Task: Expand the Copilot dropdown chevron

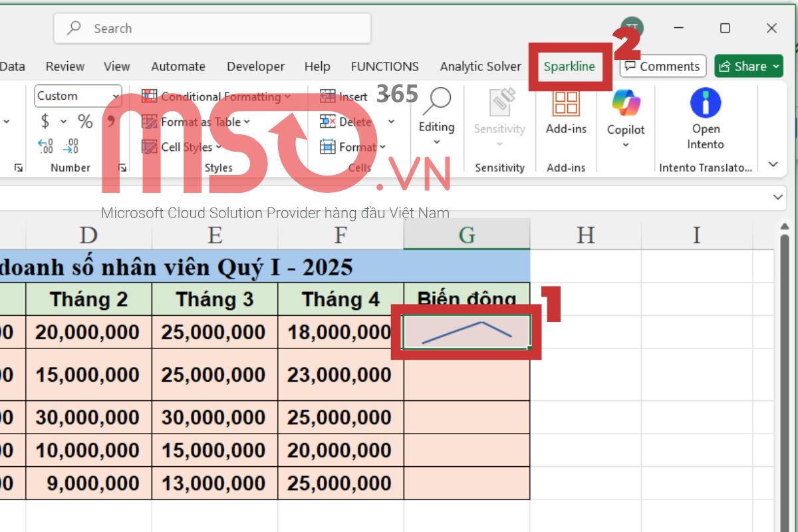Action: pos(626,145)
